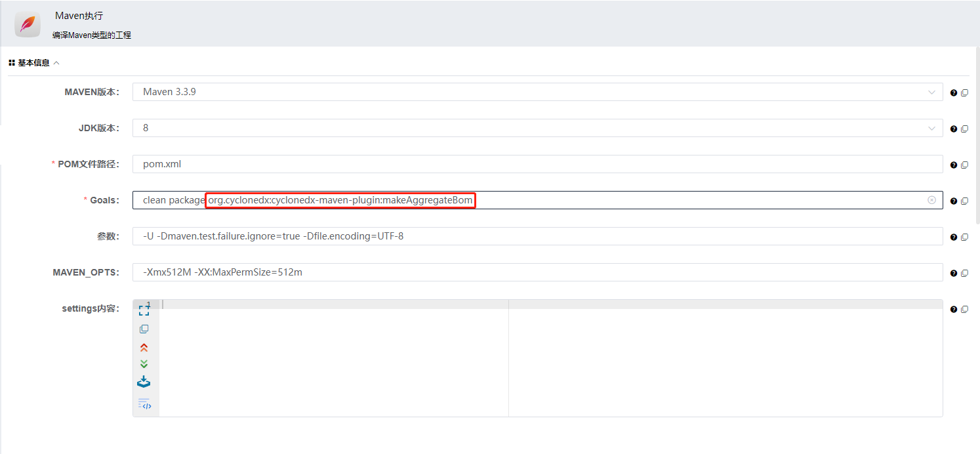The height and width of the screenshot is (454, 980).
Task: Click copy icon for 参数 row
Action: [x=964, y=237]
